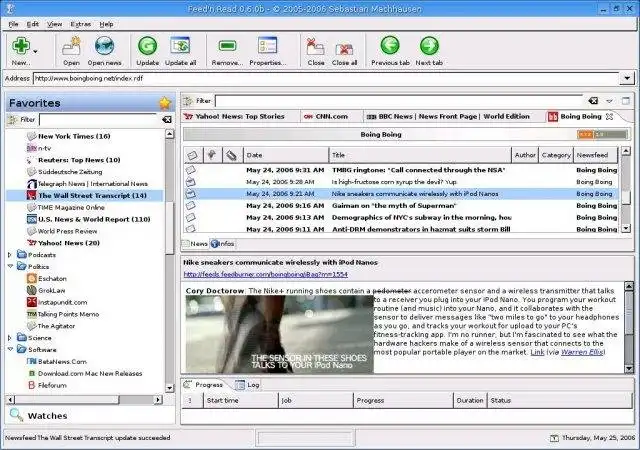Image resolution: width=640 pixels, height=450 pixels.
Task: Click the Open news globe icon
Action: tap(104, 46)
